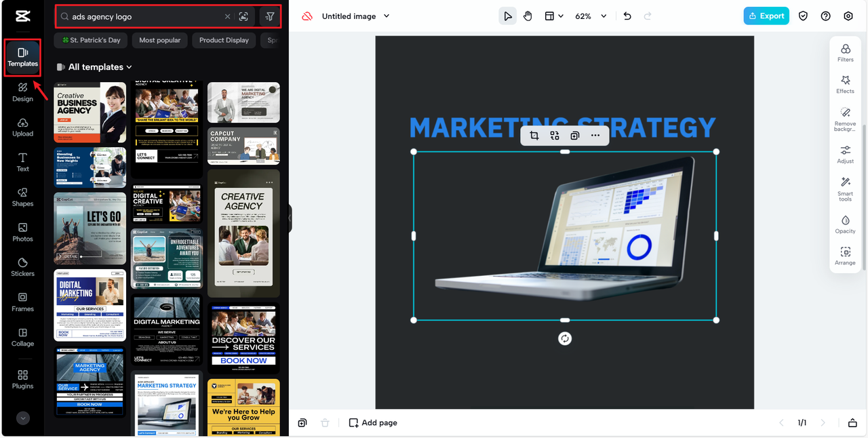The image size is (868, 438).
Task: Open the Adjust tool
Action: click(846, 155)
